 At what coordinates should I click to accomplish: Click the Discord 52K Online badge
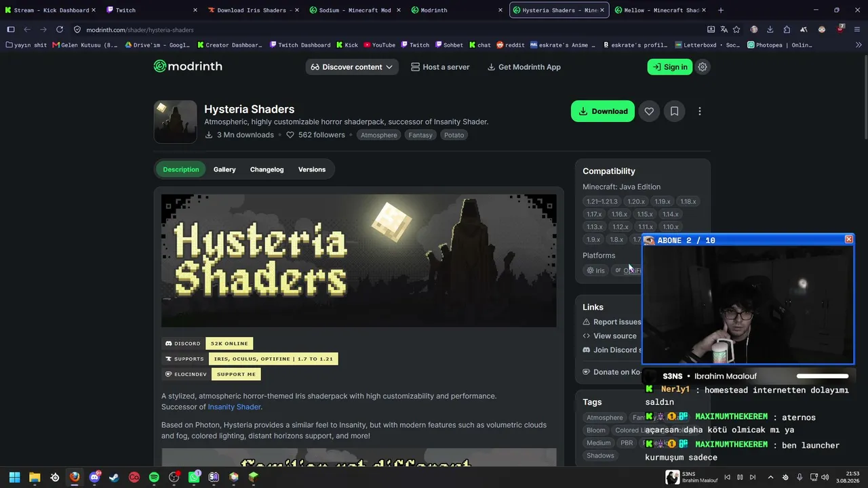(207, 344)
